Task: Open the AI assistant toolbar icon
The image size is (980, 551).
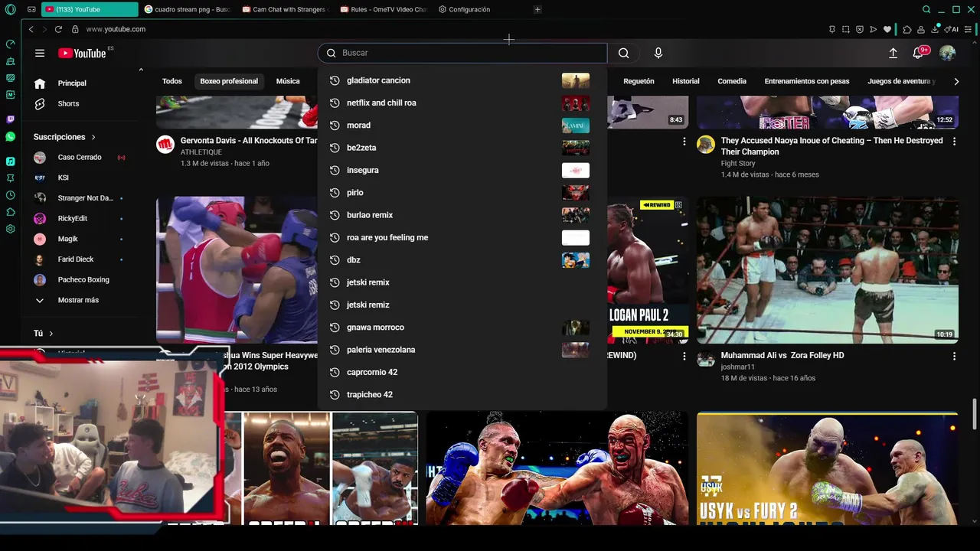Action: pyautogui.click(x=952, y=29)
